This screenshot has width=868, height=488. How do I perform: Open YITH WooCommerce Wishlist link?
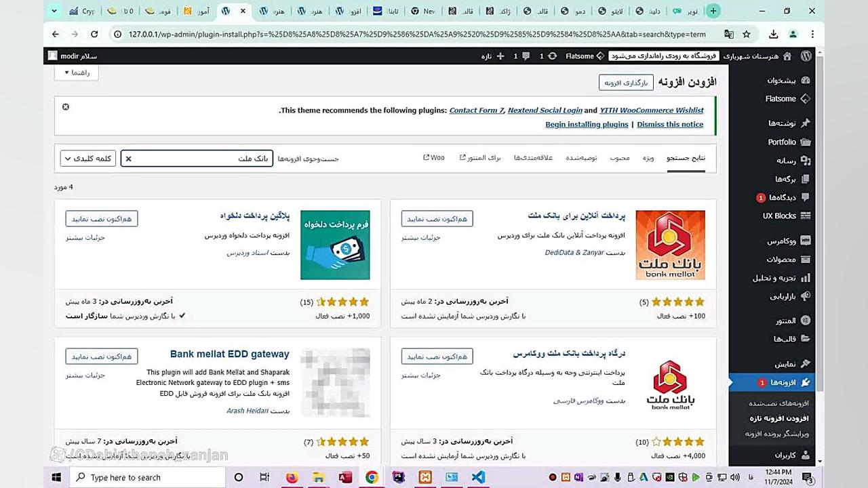(652, 110)
